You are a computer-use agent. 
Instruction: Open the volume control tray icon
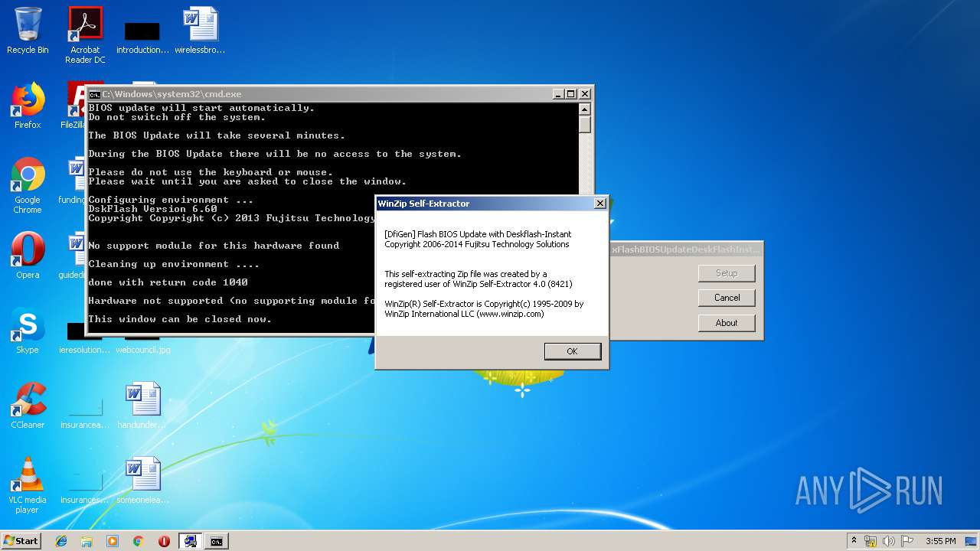click(x=889, y=541)
